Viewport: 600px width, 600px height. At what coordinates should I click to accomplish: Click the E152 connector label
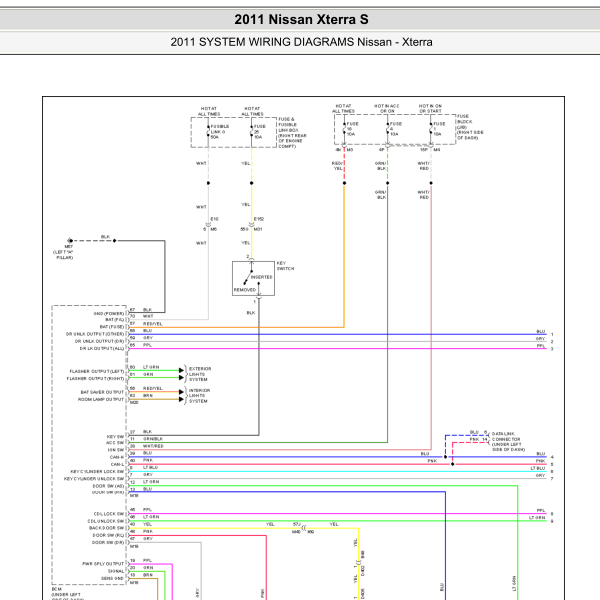[x=259, y=219]
